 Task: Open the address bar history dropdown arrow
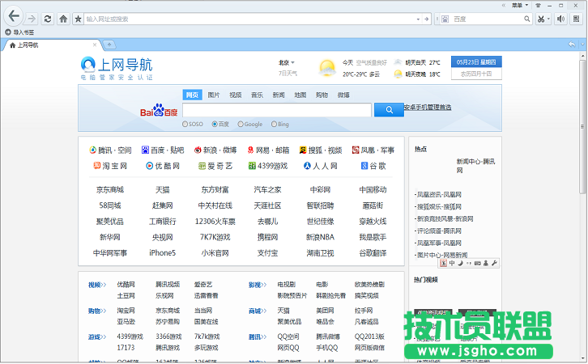coord(418,19)
